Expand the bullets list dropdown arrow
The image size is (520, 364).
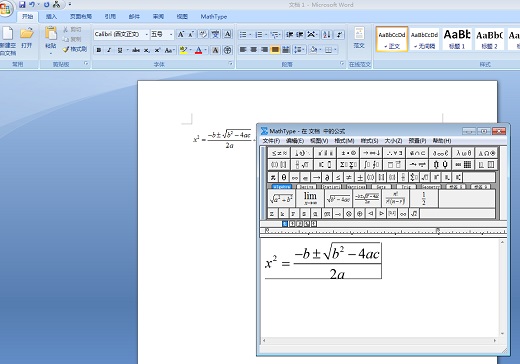(250, 35)
